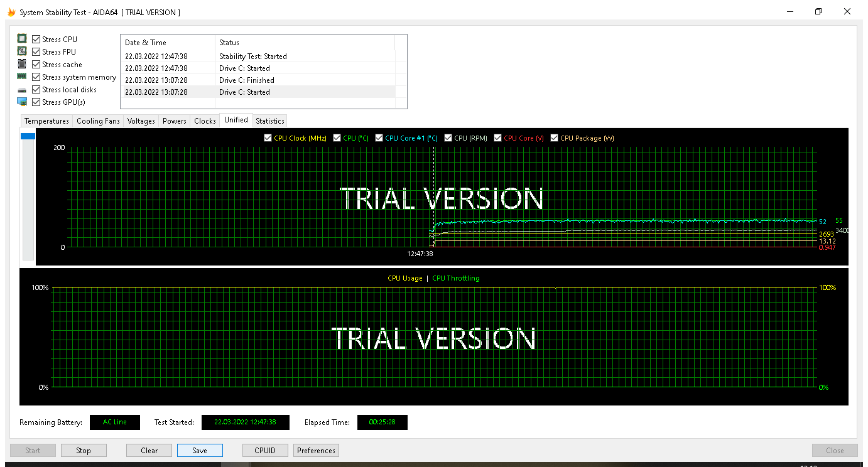Click the CPU Usage legend label
The width and height of the screenshot is (868, 467).
pos(405,278)
